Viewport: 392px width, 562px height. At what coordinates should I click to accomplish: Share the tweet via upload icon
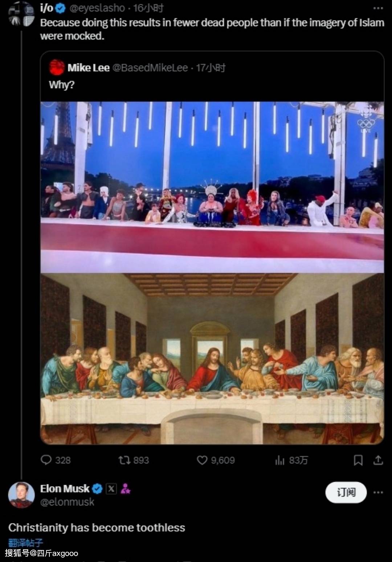coord(378,460)
